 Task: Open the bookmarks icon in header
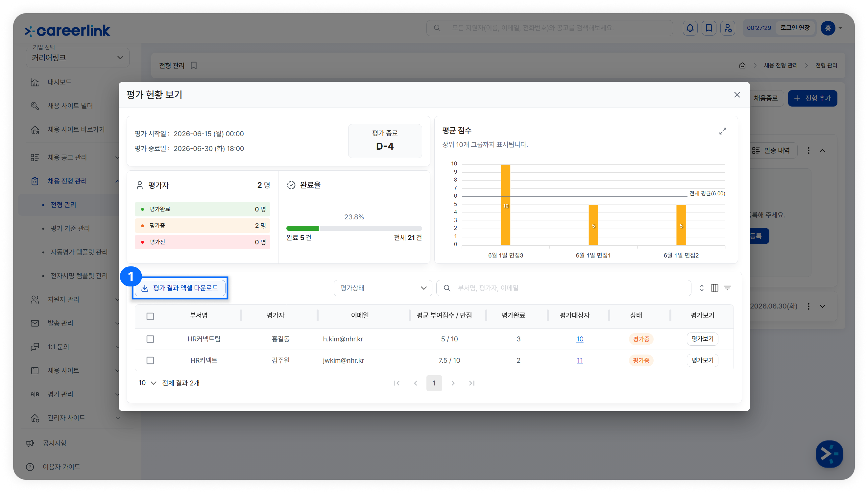(x=709, y=28)
